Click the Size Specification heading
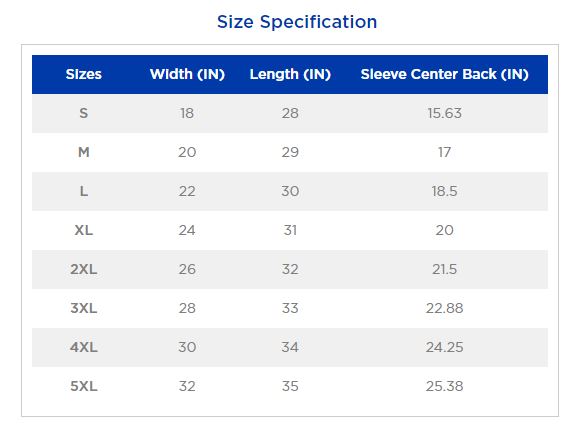The height and width of the screenshot is (448, 577). tap(297, 22)
